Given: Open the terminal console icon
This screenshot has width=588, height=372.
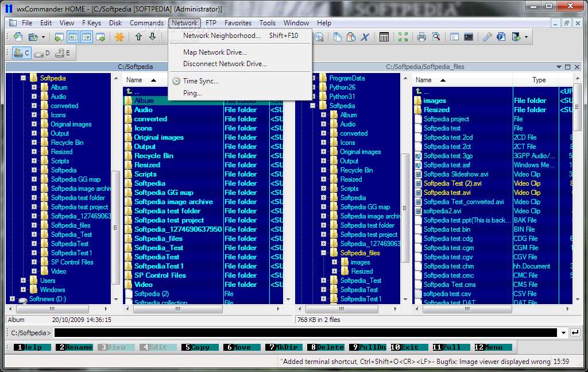Looking at the screenshot, I should [x=469, y=37].
